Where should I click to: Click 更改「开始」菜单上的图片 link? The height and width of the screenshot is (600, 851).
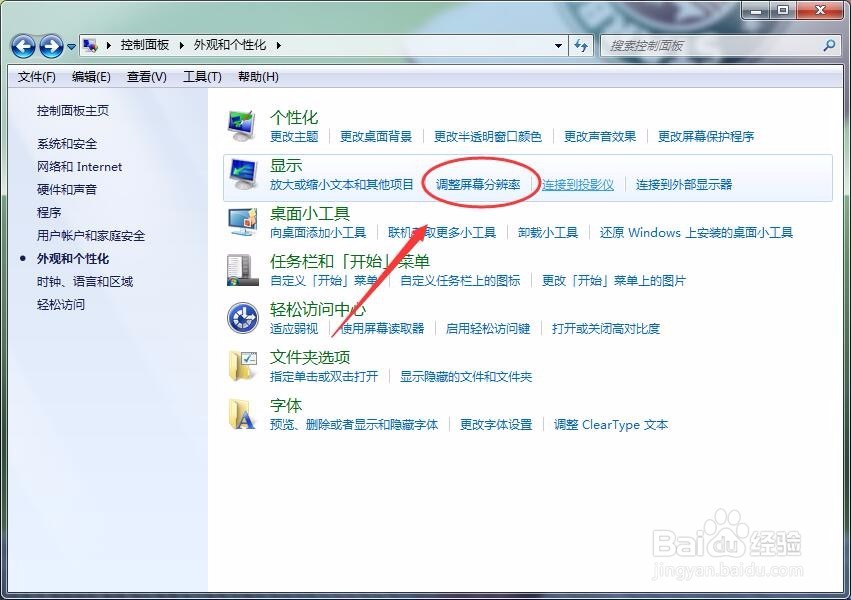[x=614, y=280]
